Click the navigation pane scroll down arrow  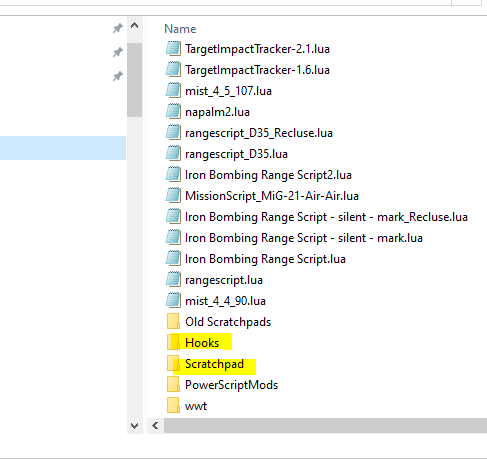click(135, 426)
